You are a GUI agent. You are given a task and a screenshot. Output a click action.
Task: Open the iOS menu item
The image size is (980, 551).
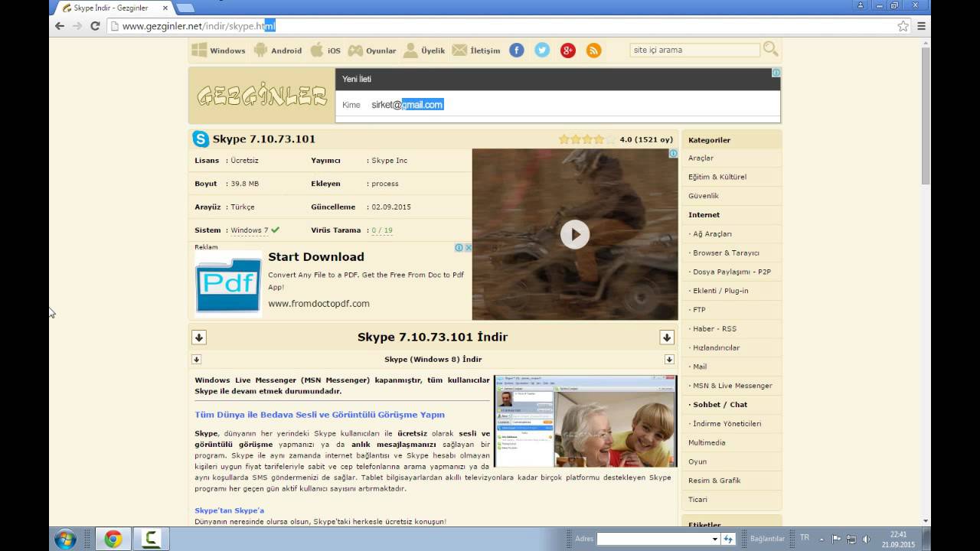click(325, 51)
